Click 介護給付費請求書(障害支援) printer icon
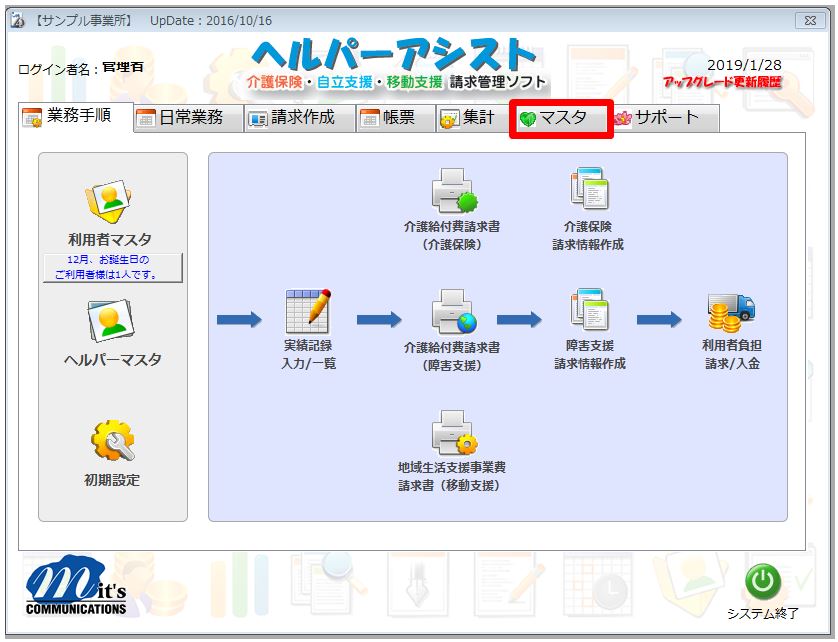The height and width of the screenshot is (642, 838). (452, 313)
